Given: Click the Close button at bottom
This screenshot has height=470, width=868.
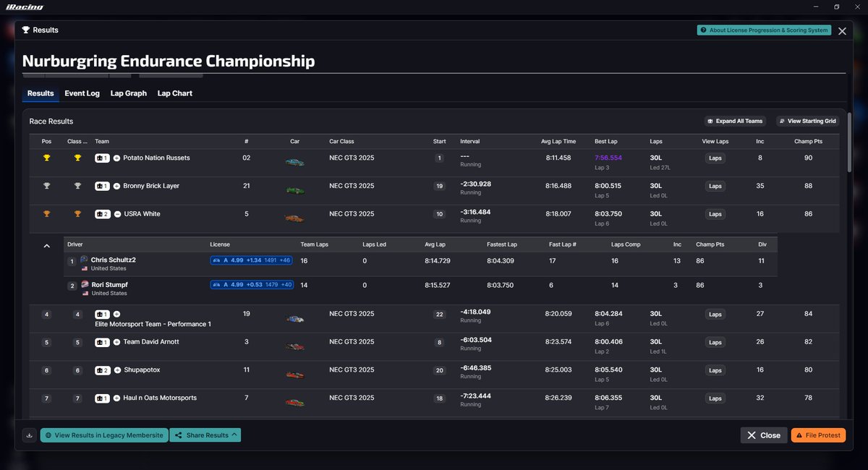Looking at the screenshot, I should (x=764, y=435).
